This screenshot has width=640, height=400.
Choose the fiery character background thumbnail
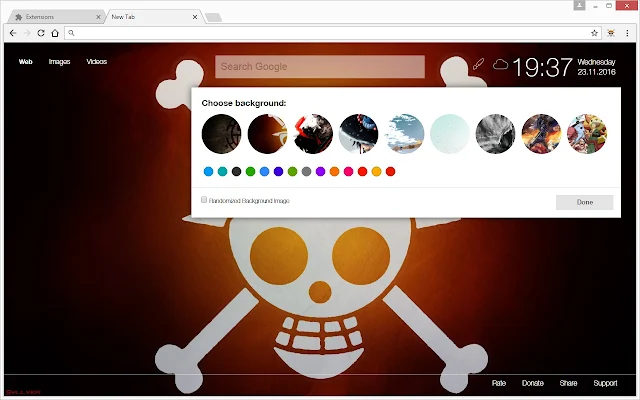click(x=541, y=134)
